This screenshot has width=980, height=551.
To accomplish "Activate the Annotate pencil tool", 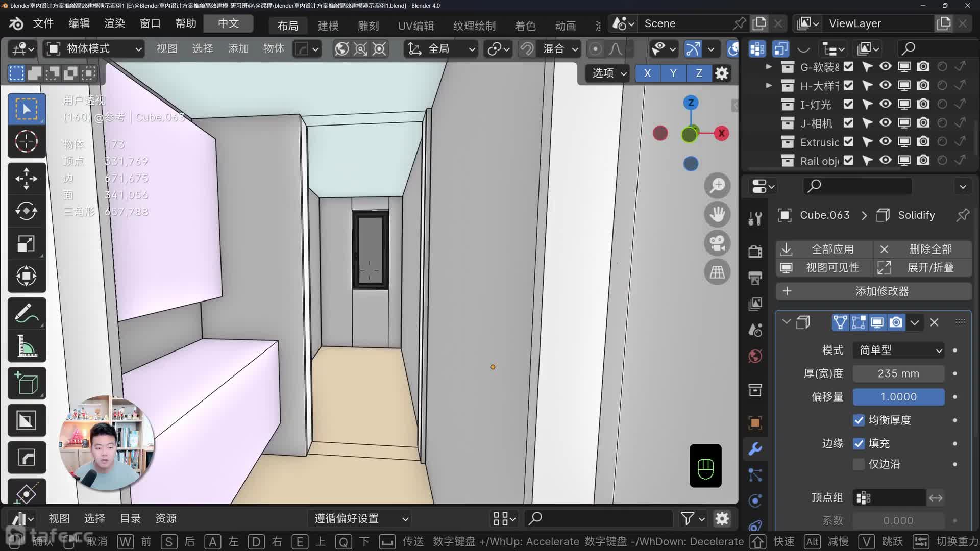I will (x=26, y=314).
